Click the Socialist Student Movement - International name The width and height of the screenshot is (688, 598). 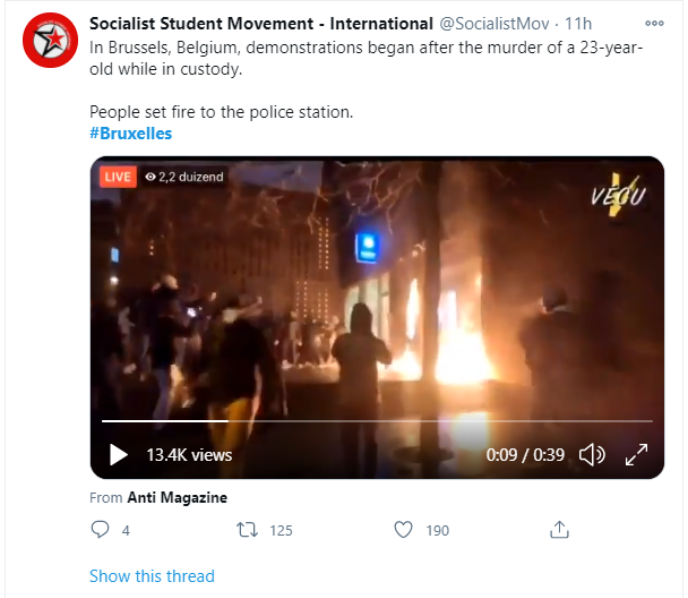[x=262, y=24]
